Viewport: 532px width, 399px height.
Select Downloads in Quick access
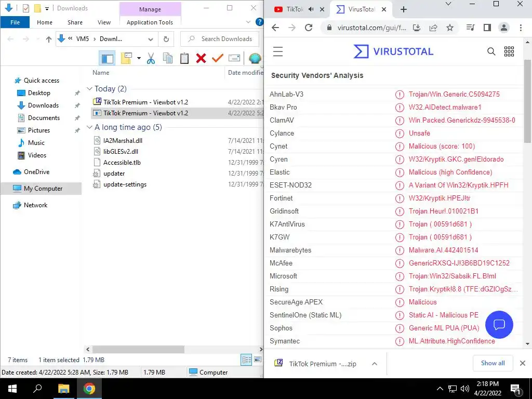click(x=43, y=105)
